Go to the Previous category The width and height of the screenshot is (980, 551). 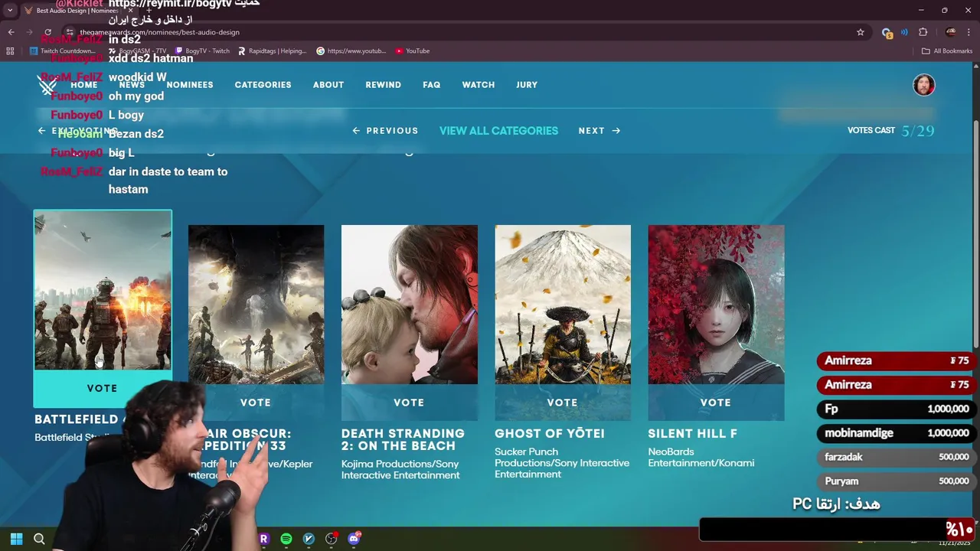[385, 131]
